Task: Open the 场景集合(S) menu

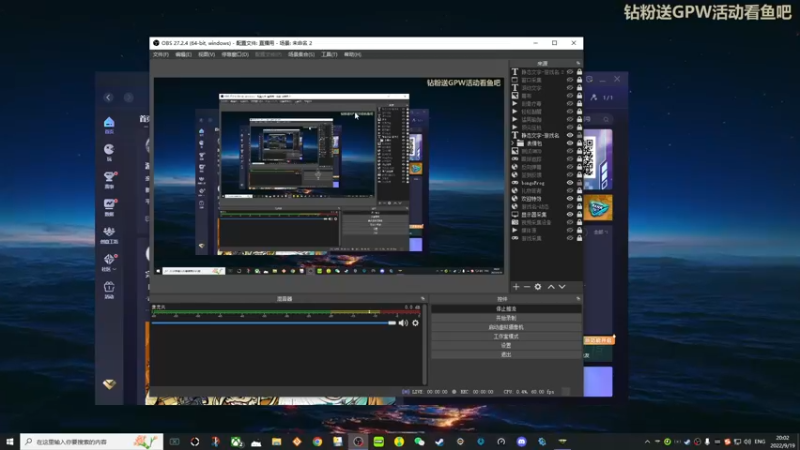Action: point(301,54)
